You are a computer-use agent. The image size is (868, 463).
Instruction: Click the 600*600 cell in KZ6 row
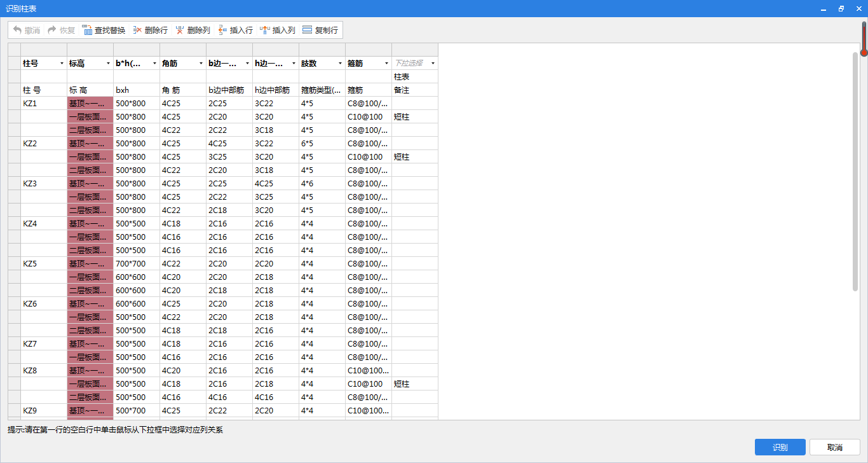click(137, 303)
